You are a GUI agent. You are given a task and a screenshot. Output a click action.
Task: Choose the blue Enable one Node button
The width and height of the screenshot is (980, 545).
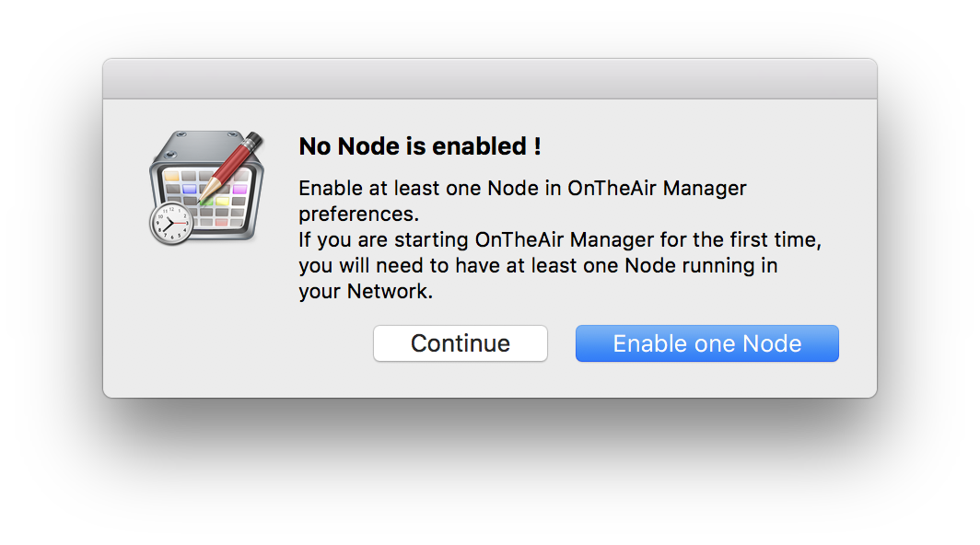(x=706, y=343)
